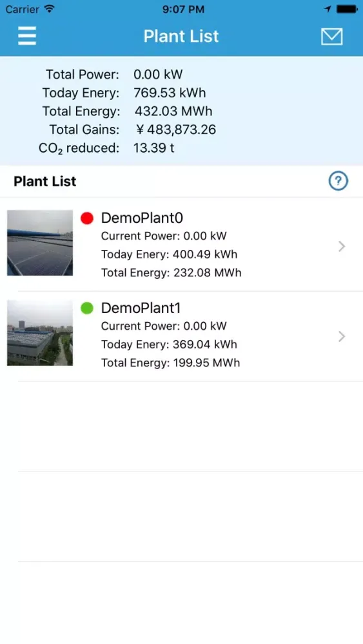Expand DemoPlant1 using its chevron arrow

point(342,336)
